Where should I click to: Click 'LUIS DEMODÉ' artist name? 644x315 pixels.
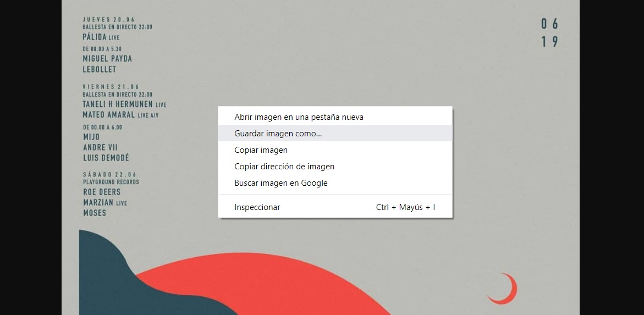tap(106, 158)
